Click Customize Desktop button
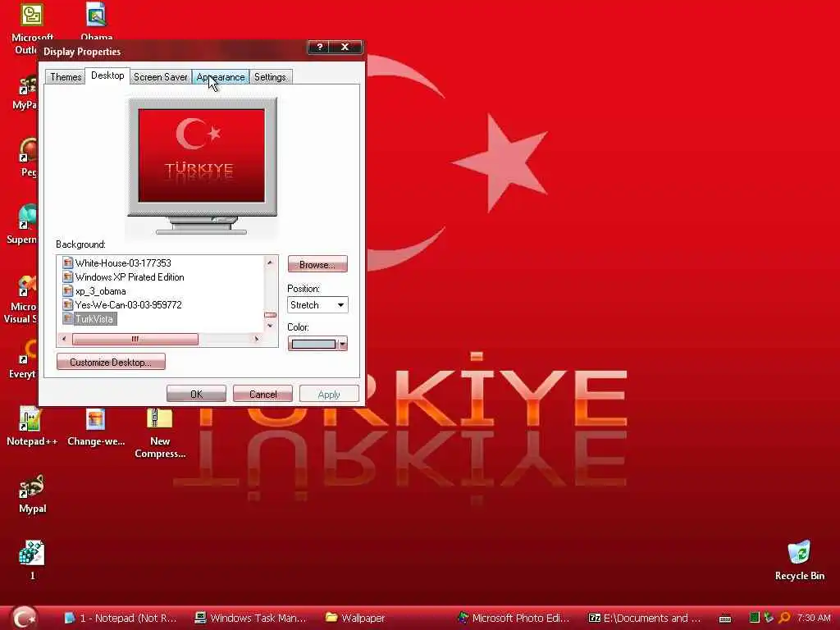The image size is (840, 630). [111, 362]
